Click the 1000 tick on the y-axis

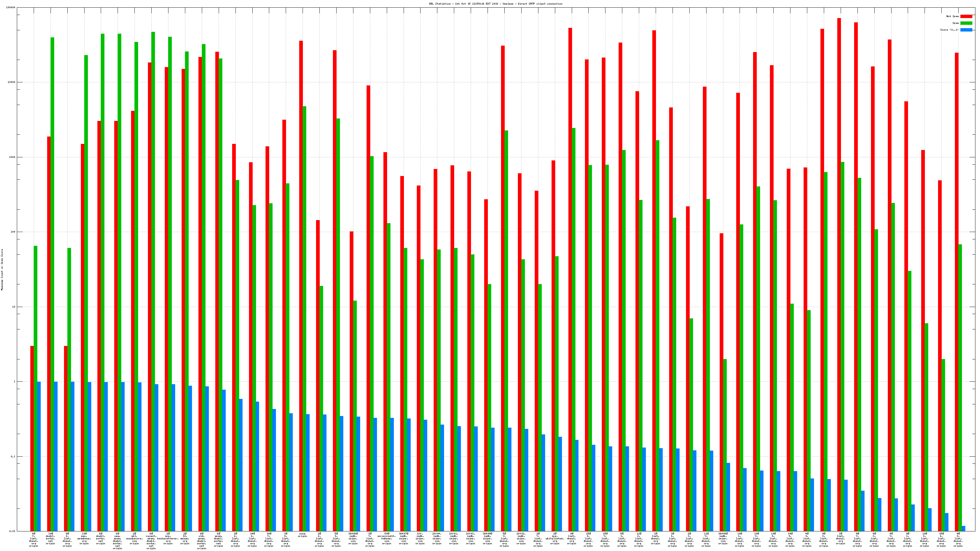13,157
